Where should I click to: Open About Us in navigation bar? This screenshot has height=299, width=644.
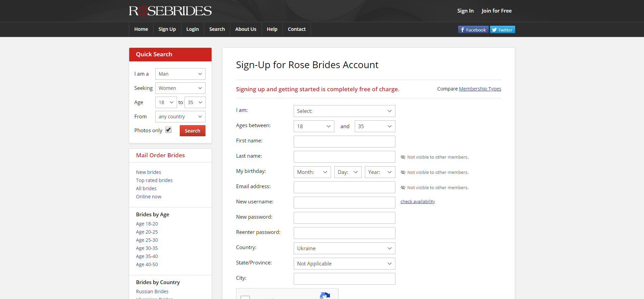[246, 29]
